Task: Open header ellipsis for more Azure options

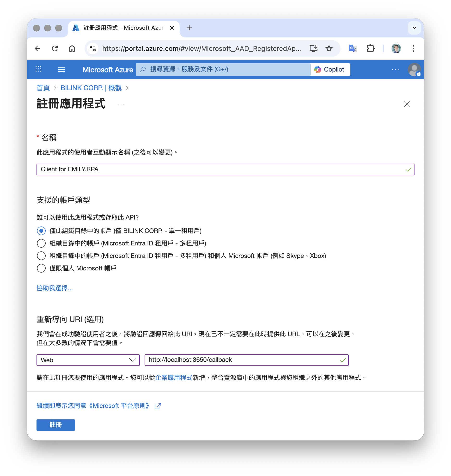Action: [395, 70]
